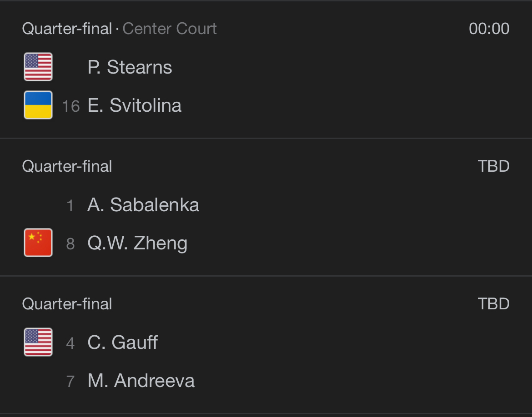Click the 00:00 match start time
This screenshot has height=417, width=532.
pyautogui.click(x=489, y=29)
